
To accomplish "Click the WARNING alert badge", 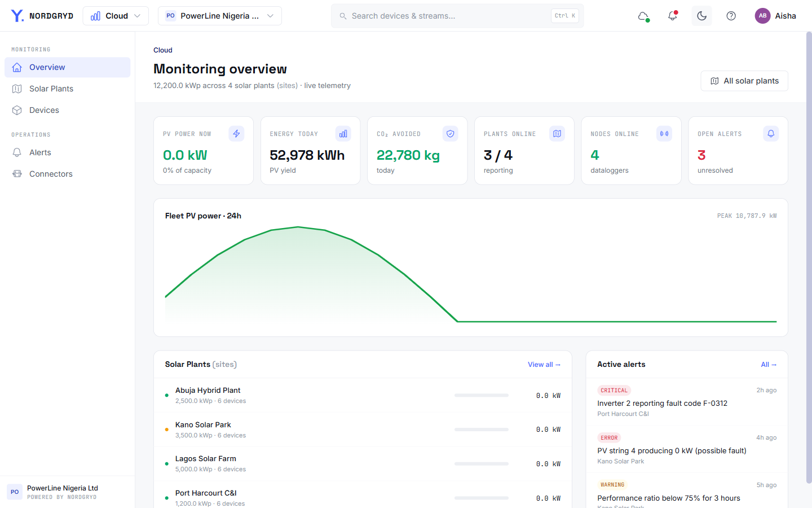I will click(612, 485).
